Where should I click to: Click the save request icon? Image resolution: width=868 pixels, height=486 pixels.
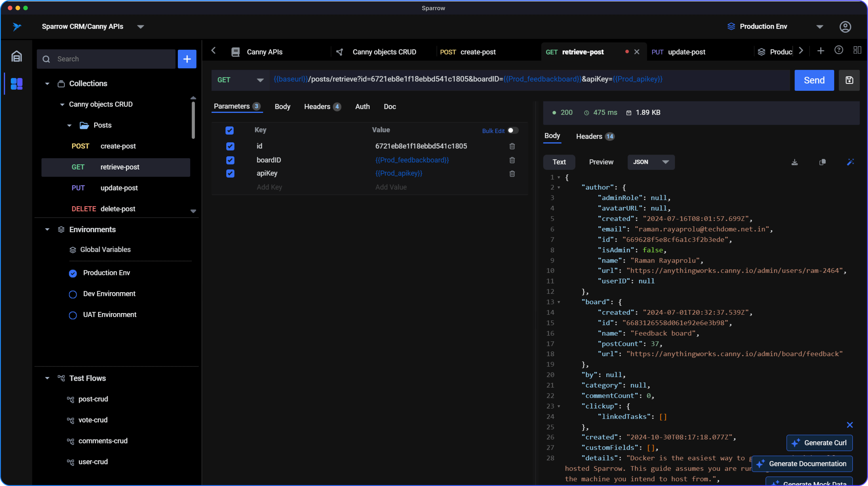849,80
